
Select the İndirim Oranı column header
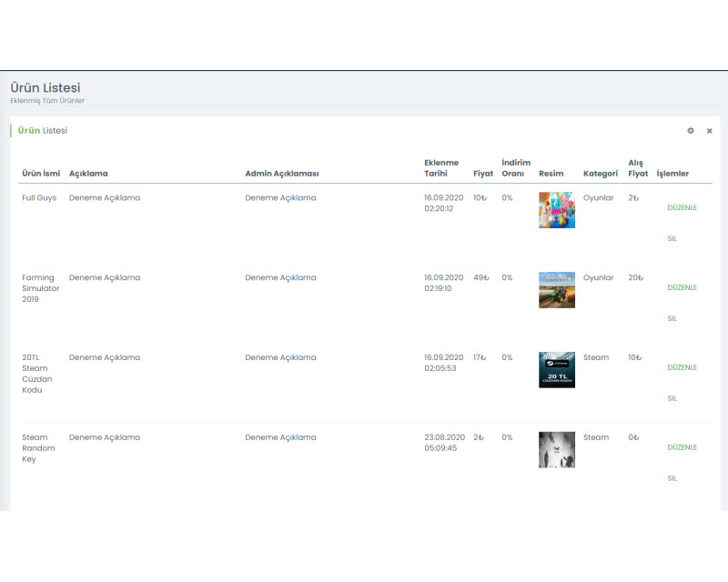516,168
